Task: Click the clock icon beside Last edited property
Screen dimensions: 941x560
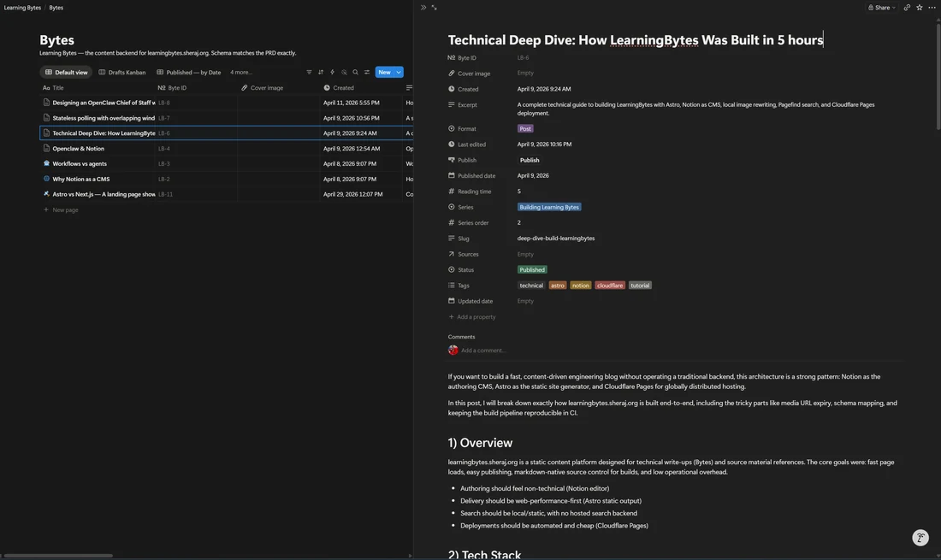Action: point(452,144)
